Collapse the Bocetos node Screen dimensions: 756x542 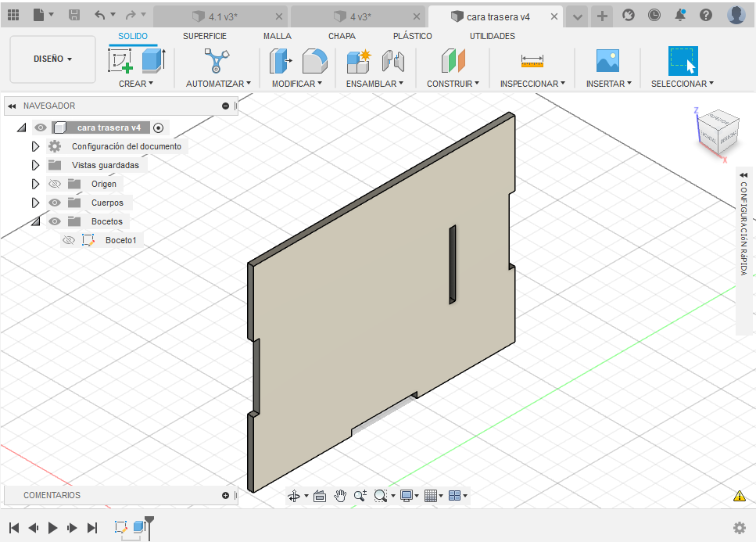pos(36,221)
